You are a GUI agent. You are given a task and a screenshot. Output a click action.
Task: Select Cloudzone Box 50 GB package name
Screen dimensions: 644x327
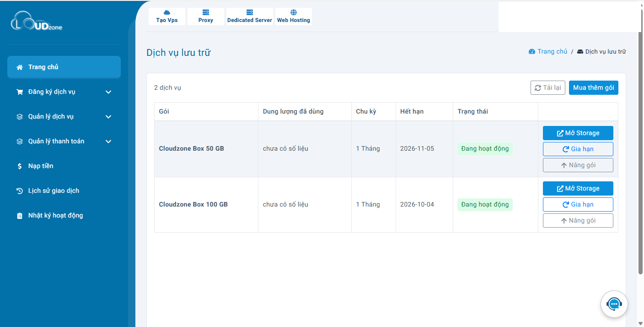coord(192,149)
